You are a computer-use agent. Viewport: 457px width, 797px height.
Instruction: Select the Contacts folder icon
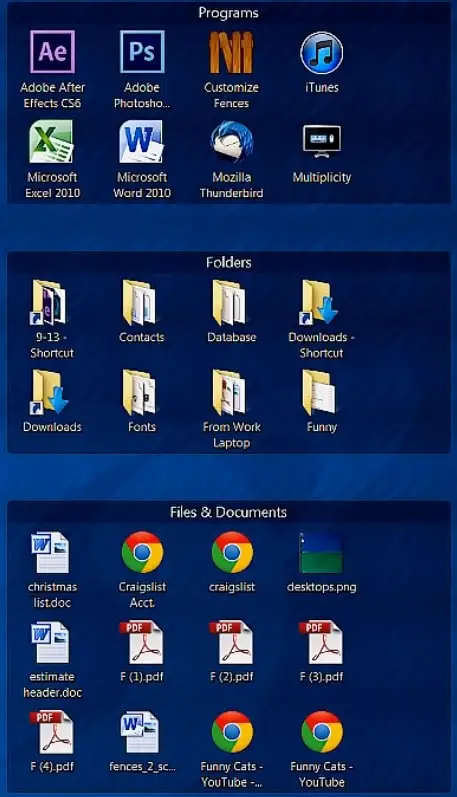click(x=139, y=302)
